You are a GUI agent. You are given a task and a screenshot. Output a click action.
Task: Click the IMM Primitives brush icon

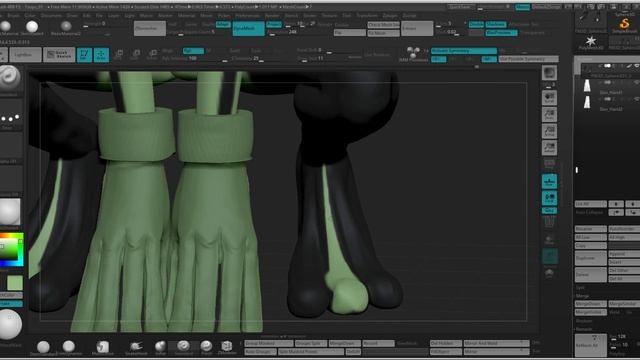[x=413, y=54]
